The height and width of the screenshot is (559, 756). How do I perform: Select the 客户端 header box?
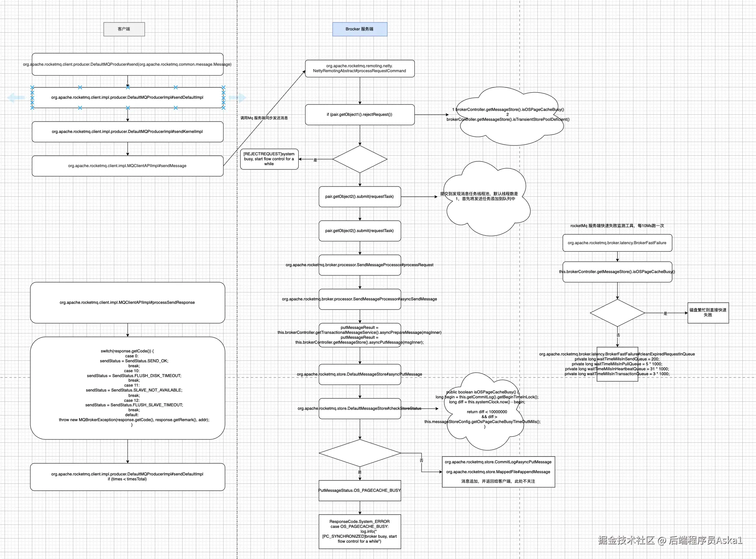pyautogui.click(x=124, y=29)
